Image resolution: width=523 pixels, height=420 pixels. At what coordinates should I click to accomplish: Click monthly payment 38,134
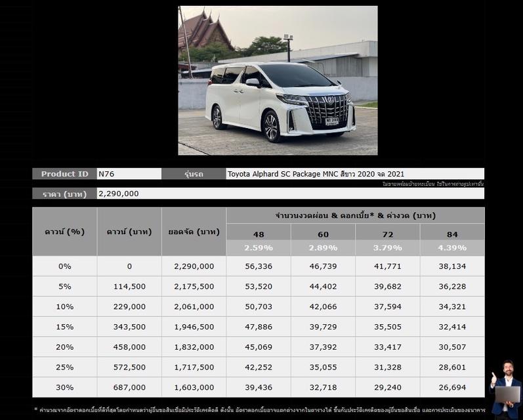pyautogui.click(x=452, y=266)
